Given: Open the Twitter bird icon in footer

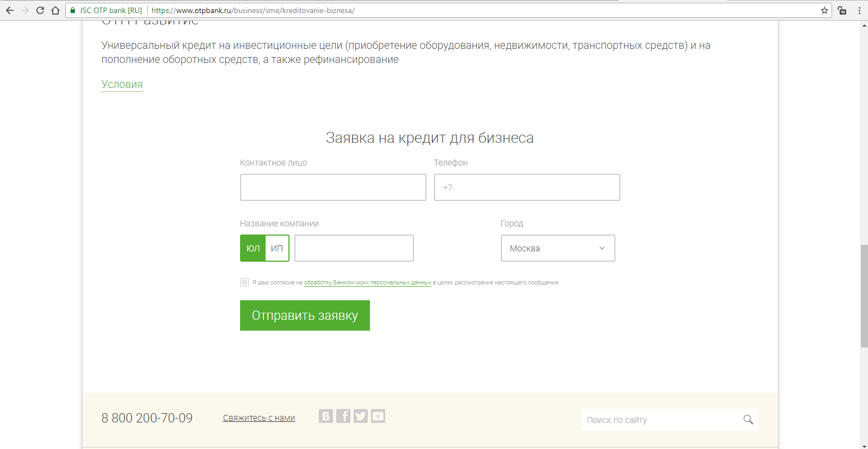Looking at the screenshot, I should coord(361,416).
